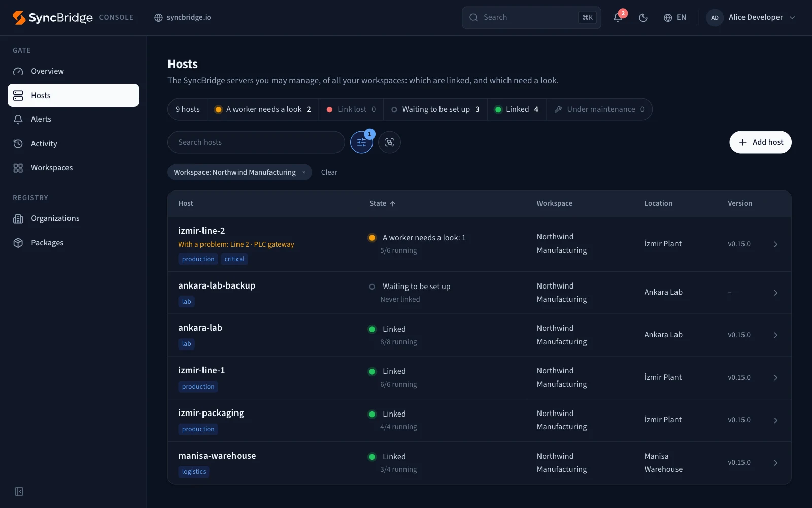Click the Version column header
812x508 pixels.
[740, 203]
